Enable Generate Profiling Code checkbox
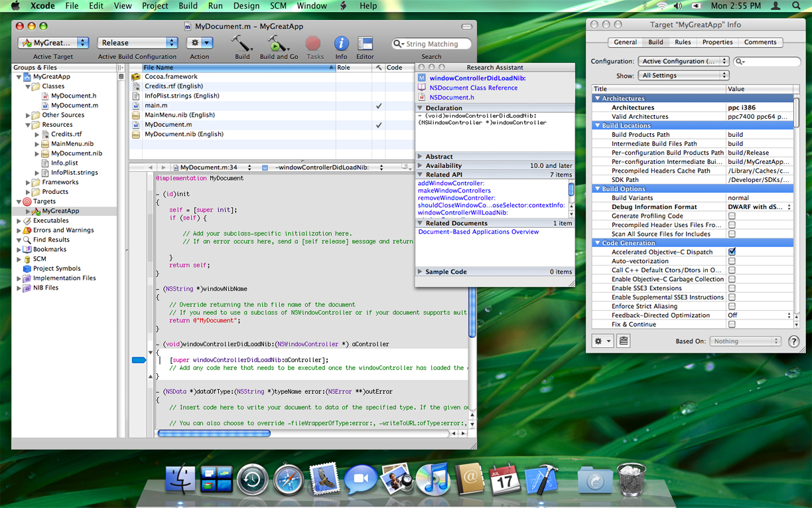Viewport: 812px width, 508px height. tap(732, 216)
